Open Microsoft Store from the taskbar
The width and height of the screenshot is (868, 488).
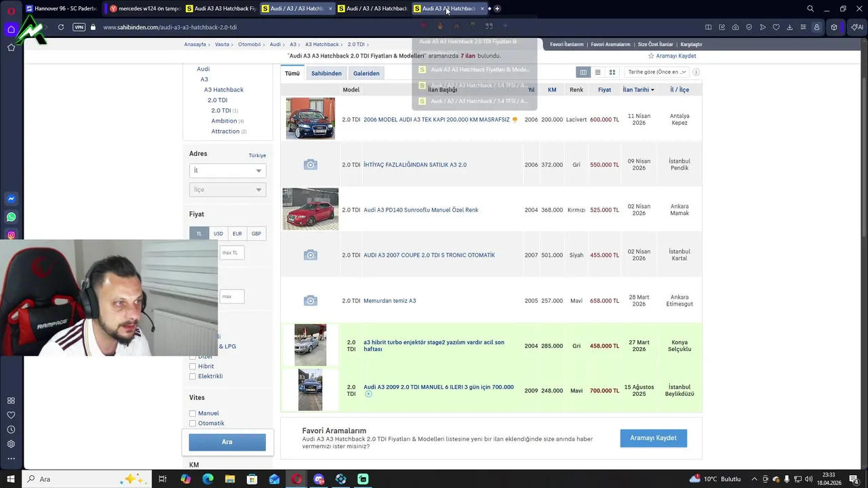[252, 479]
